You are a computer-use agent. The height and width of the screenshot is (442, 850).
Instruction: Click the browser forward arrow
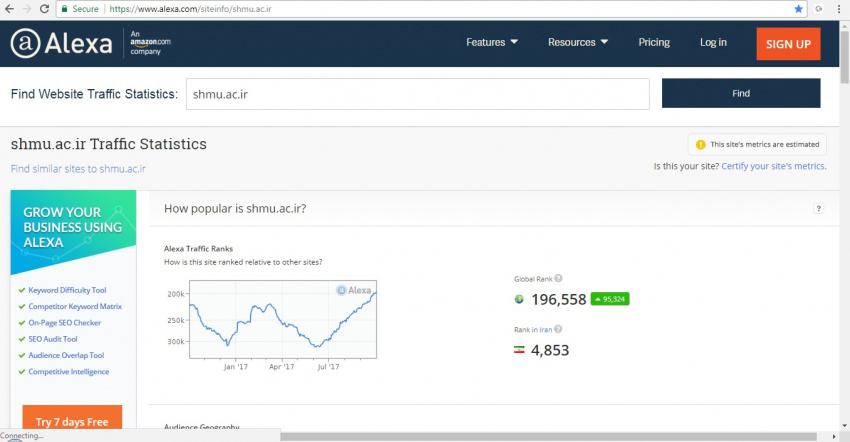[x=27, y=9]
